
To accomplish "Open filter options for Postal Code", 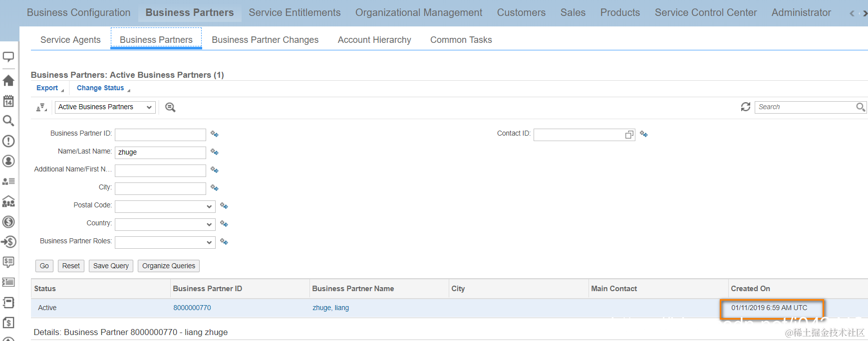I will 224,206.
